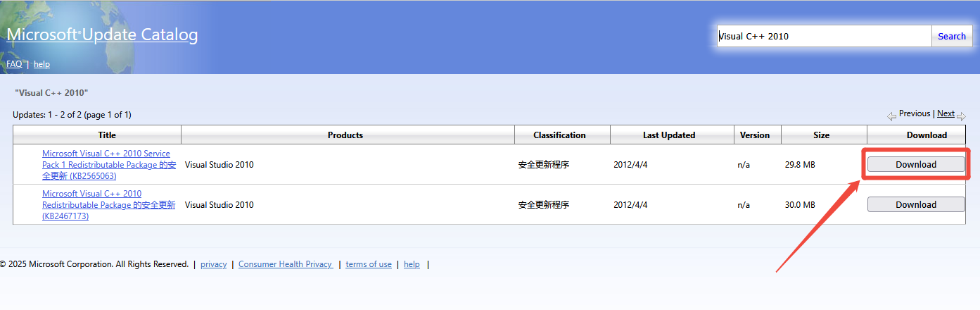
Task: Click the 2012/4/4 date in the KB2467173 row
Action: coord(630,205)
